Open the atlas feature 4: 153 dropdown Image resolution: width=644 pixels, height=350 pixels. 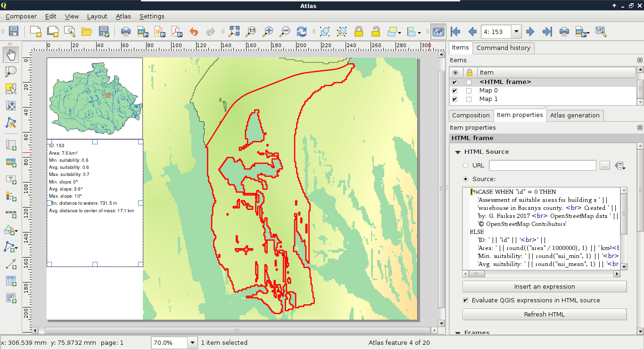pos(517,32)
